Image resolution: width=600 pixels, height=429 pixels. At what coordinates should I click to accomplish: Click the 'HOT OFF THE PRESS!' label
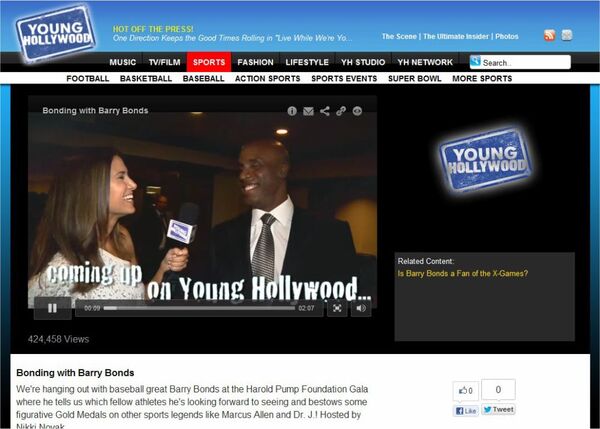[153, 29]
